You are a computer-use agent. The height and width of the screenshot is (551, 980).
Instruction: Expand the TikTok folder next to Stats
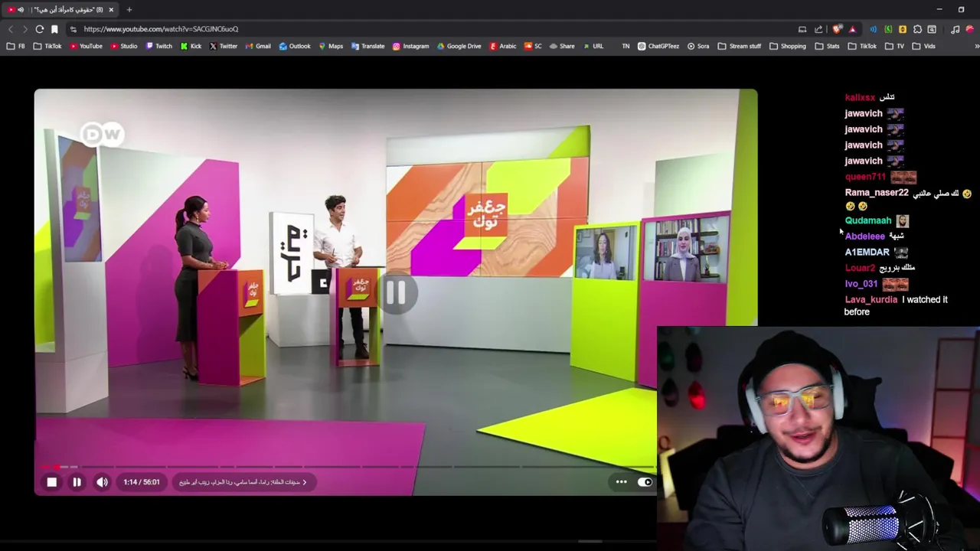tap(863, 46)
